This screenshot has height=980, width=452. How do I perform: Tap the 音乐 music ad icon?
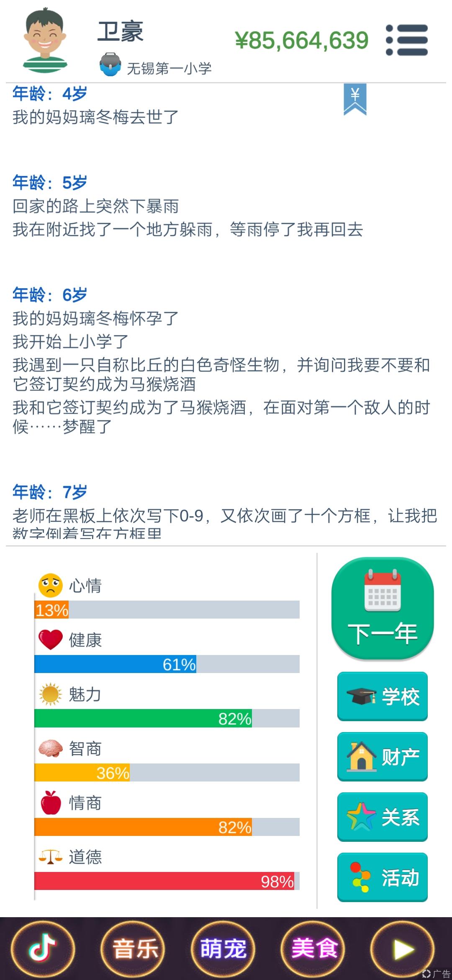click(134, 948)
